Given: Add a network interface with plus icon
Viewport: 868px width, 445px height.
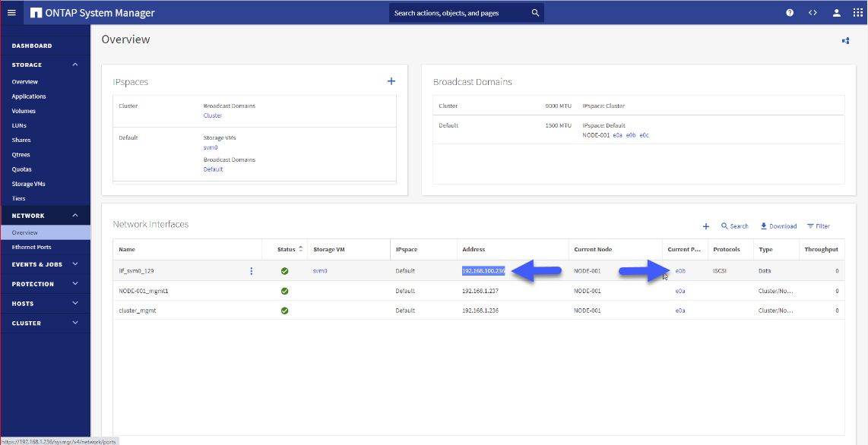Looking at the screenshot, I should (x=706, y=226).
